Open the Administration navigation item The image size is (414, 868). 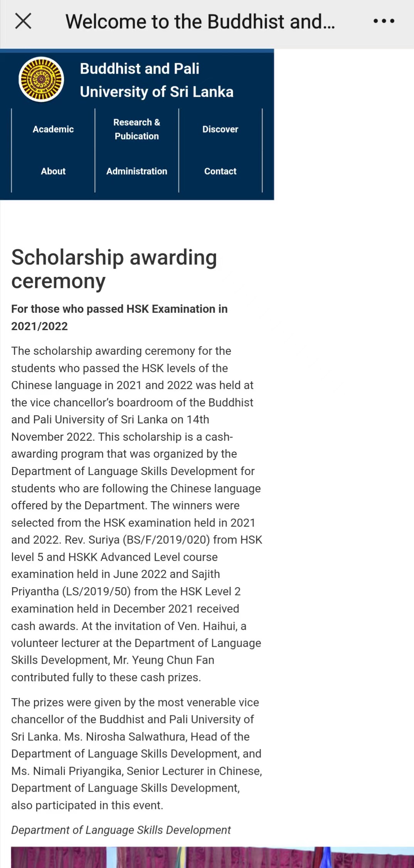(137, 171)
